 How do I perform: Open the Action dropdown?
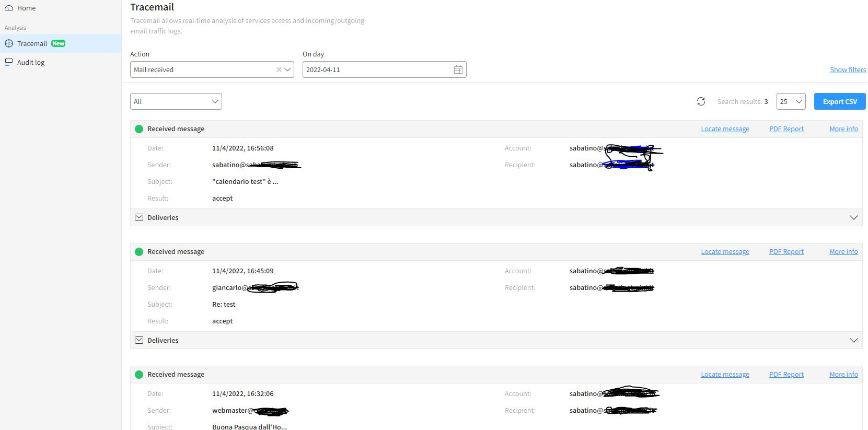[x=288, y=69]
